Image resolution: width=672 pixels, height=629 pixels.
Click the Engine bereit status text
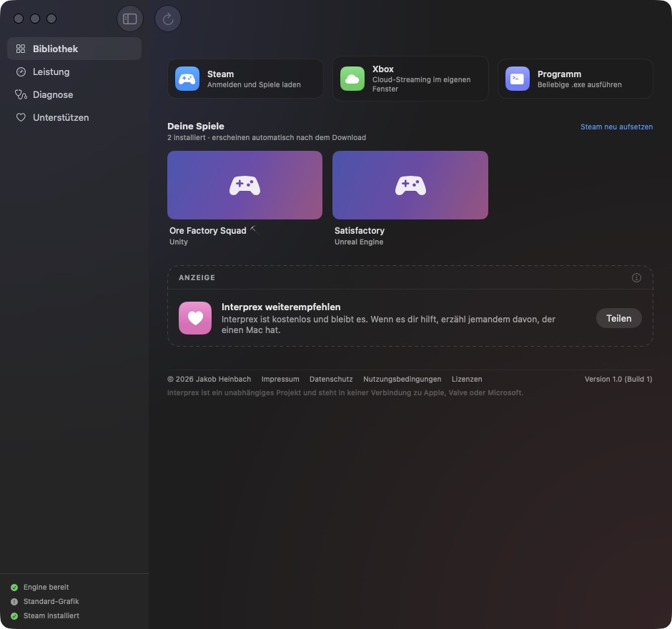pyautogui.click(x=46, y=587)
